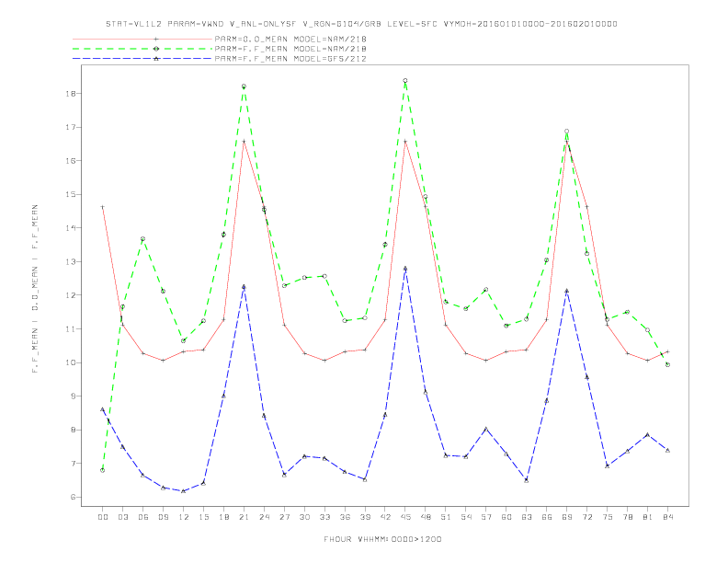Click the green circle marker peaking at hour 45
Image resolution: width=728 pixels, height=563 pixels.
point(405,81)
